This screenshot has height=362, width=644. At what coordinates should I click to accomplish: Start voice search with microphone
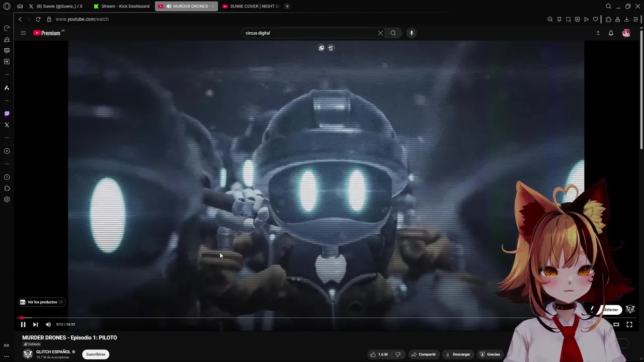click(x=412, y=33)
